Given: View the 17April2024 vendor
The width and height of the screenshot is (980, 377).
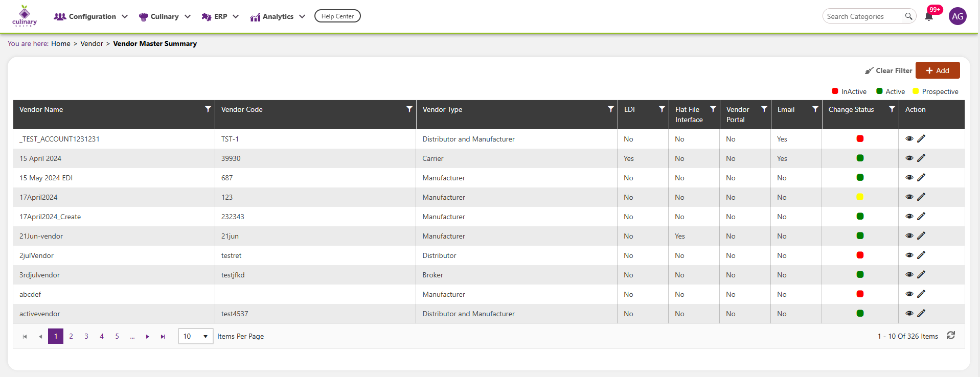Looking at the screenshot, I should pos(909,197).
